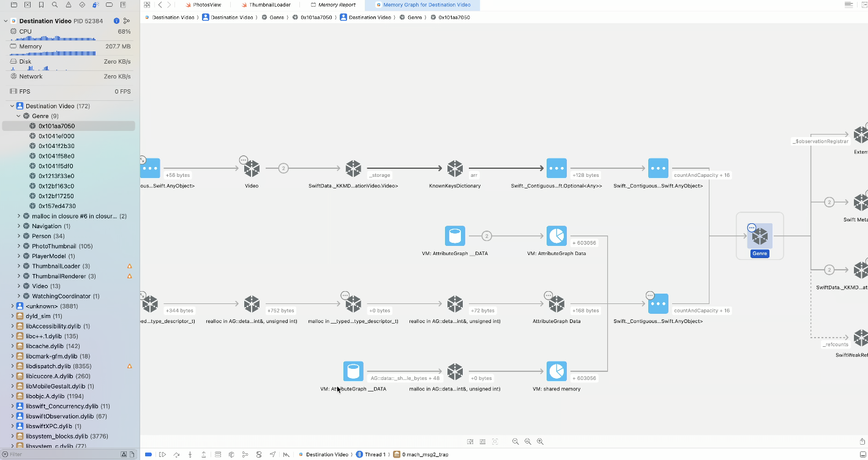Go forward in editor history
Viewport: 868px width, 460px height.
coord(170,4)
